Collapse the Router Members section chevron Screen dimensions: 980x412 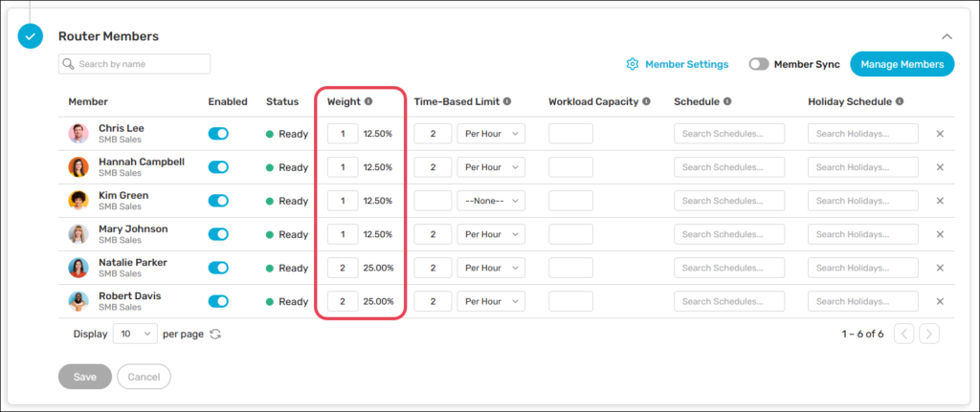tap(947, 36)
